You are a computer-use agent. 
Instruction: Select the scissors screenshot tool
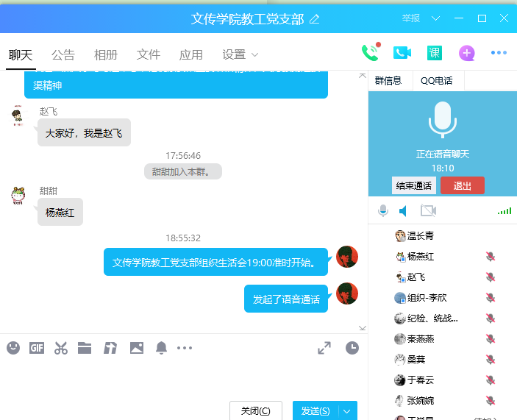pyautogui.click(x=61, y=348)
